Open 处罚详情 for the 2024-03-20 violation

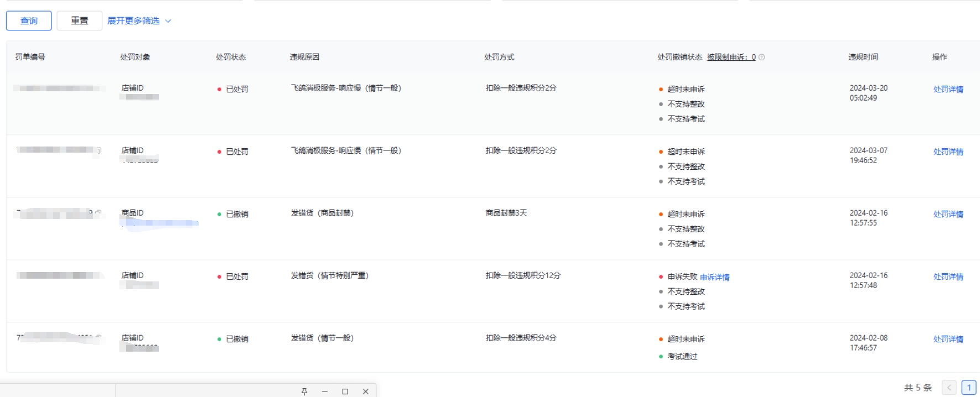click(948, 89)
